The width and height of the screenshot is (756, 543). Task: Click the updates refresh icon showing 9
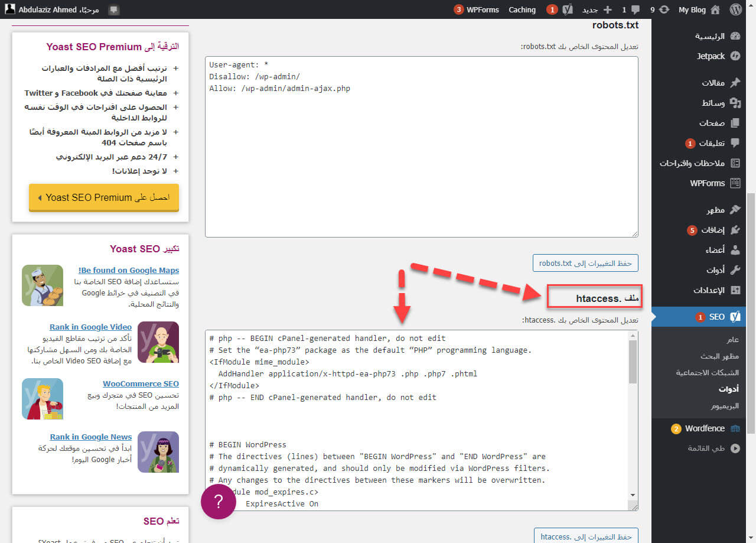(664, 9)
